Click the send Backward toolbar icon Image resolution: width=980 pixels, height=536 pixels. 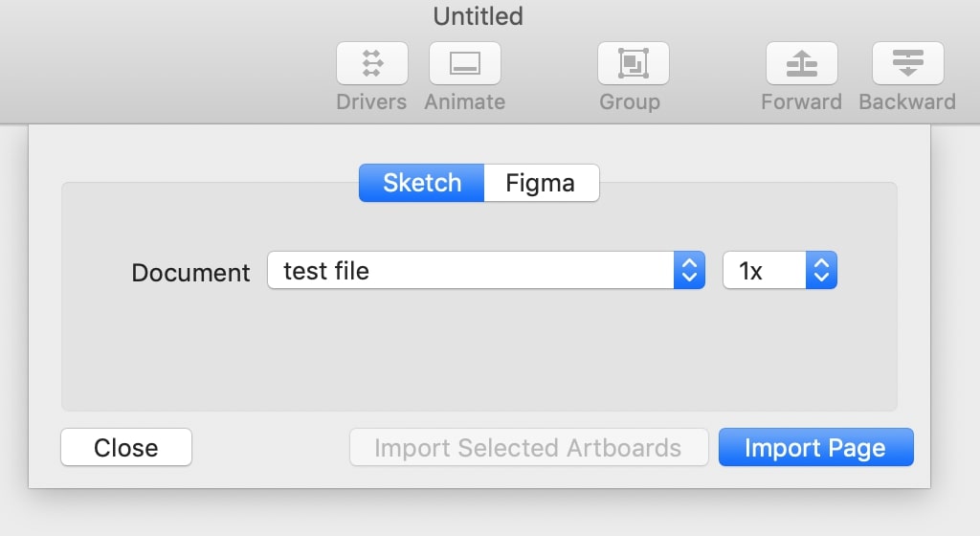(907, 64)
